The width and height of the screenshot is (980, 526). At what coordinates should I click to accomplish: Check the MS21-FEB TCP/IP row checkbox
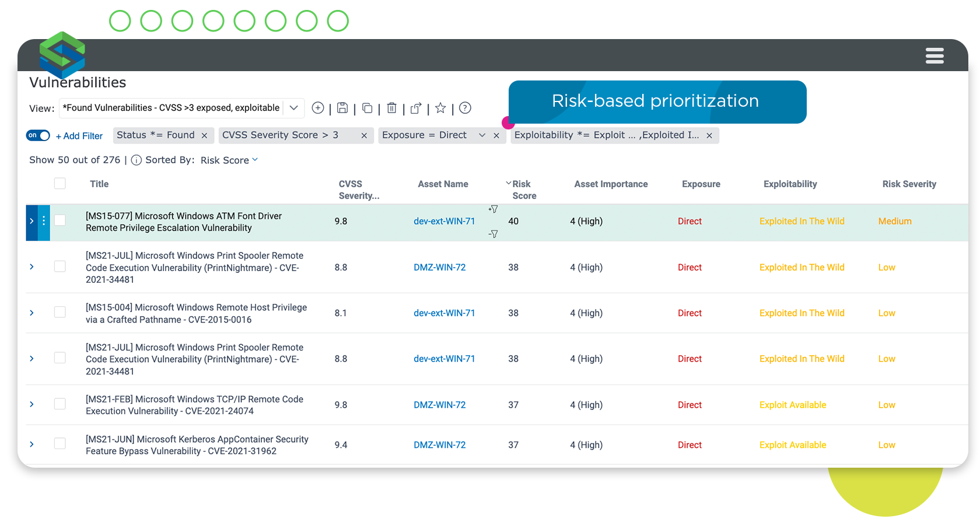(x=60, y=404)
